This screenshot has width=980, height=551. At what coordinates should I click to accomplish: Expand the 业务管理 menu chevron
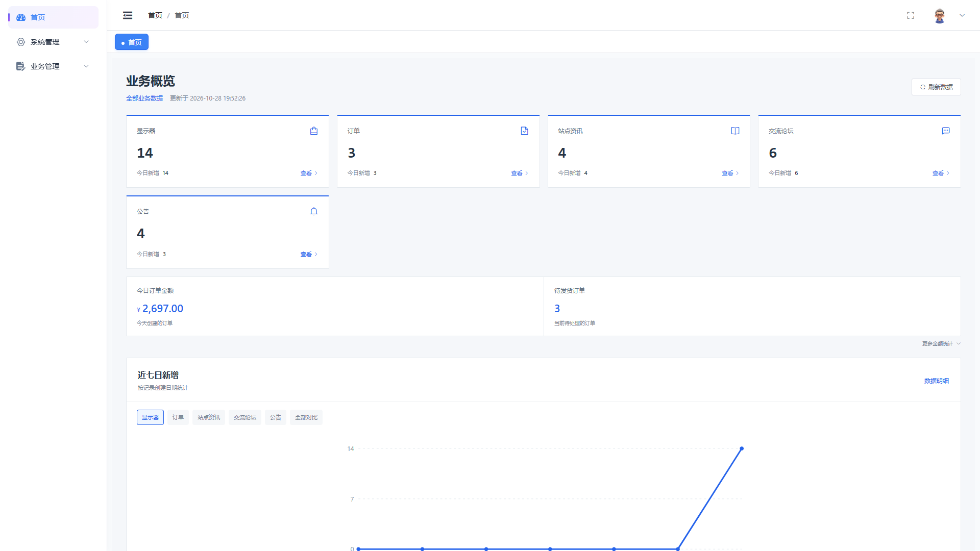click(86, 66)
